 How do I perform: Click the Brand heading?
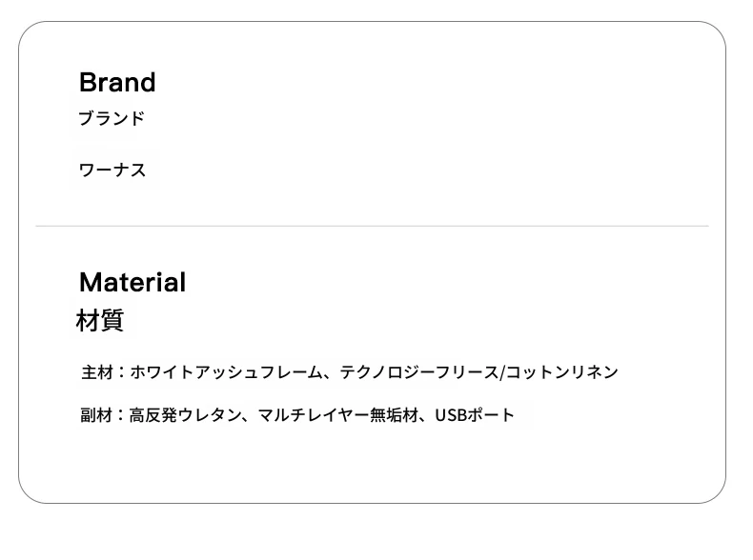tap(117, 82)
